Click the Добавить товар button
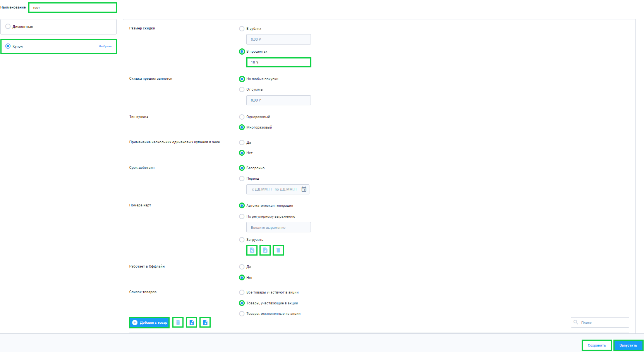Image resolution: width=644 pixels, height=352 pixels. coord(149,322)
